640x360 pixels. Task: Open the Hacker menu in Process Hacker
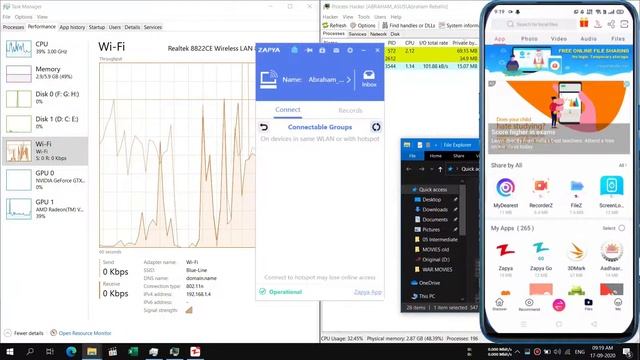tap(330, 17)
